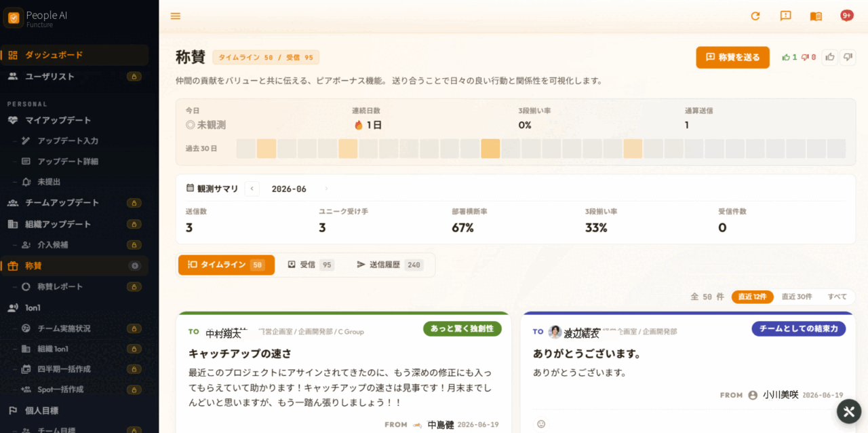Image resolution: width=868 pixels, height=433 pixels.
Task: Click 称賛を送る button
Action: click(733, 57)
